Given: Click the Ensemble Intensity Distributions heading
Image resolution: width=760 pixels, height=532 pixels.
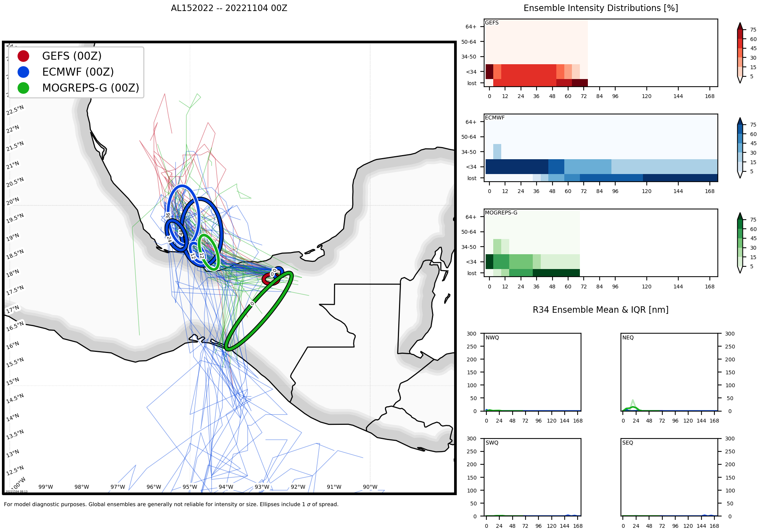Looking at the screenshot, I should click(600, 8).
